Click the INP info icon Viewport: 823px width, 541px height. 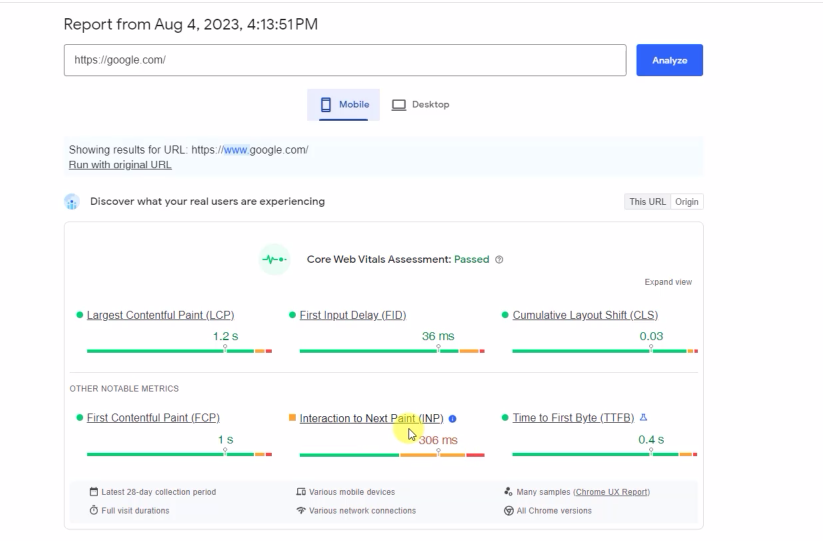tap(452, 419)
